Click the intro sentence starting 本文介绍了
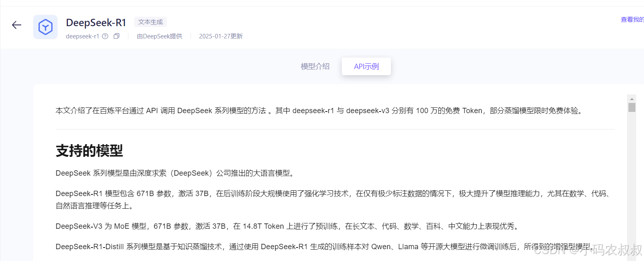 tap(320, 111)
